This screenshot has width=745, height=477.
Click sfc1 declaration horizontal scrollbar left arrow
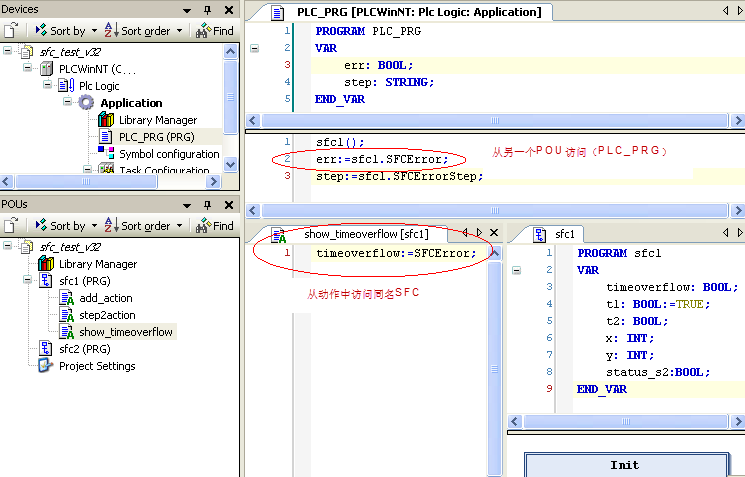tap(515, 421)
